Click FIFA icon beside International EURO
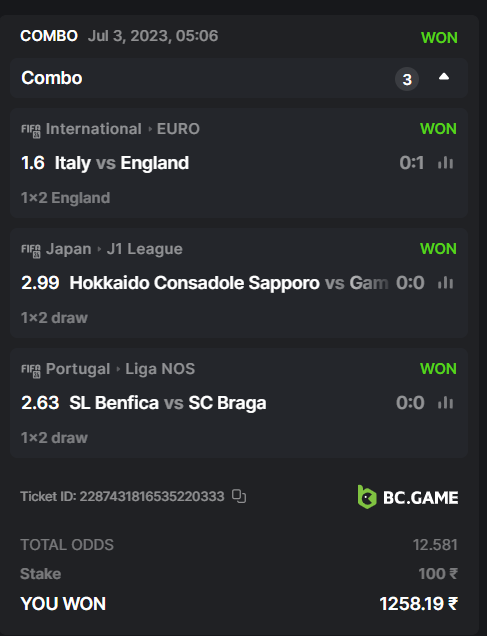Viewport: 487px width, 636px height. (31, 131)
